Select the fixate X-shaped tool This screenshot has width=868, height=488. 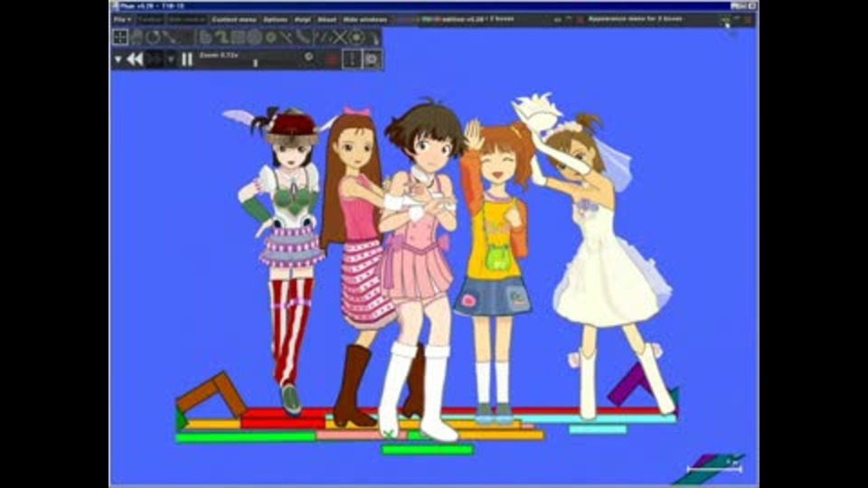tap(339, 37)
